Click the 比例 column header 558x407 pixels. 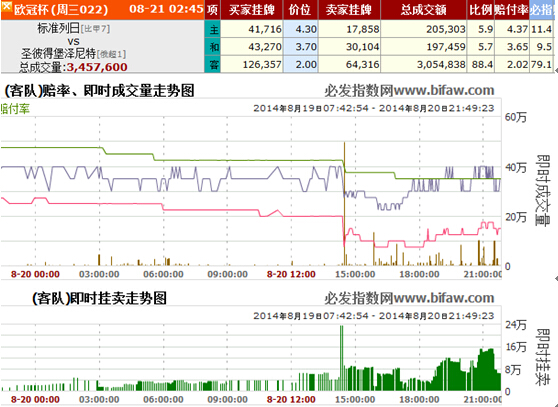pyautogui.click(x=480, y=10)
